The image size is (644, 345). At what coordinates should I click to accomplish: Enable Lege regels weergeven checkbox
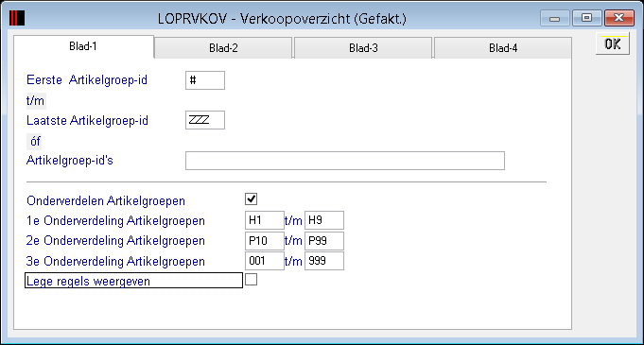click(251, 280)
